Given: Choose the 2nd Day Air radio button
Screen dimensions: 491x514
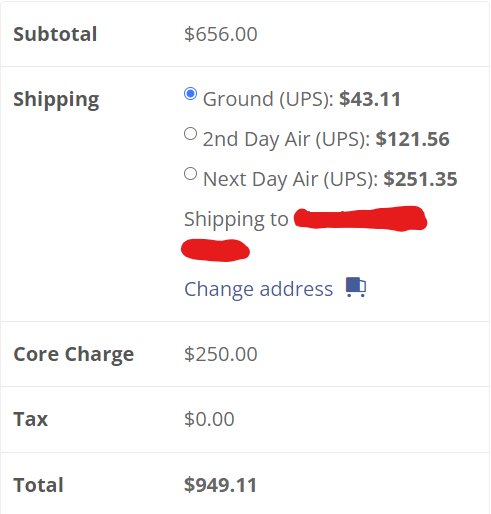Looking at the screenshot, I should tap(190, 134).
